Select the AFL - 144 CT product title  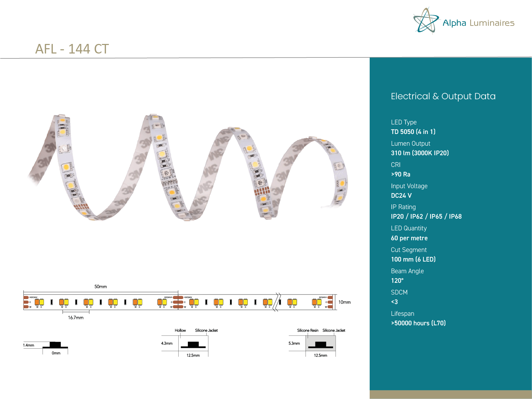click(72, 49)
